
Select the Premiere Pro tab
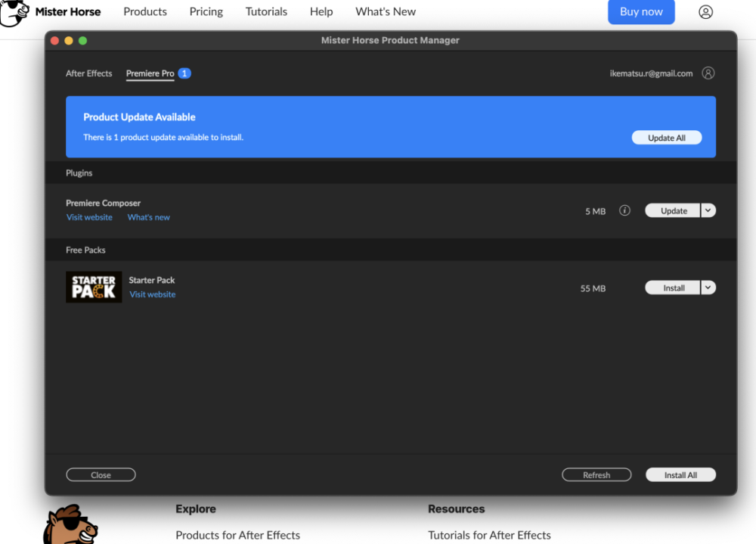click(150, 73)
